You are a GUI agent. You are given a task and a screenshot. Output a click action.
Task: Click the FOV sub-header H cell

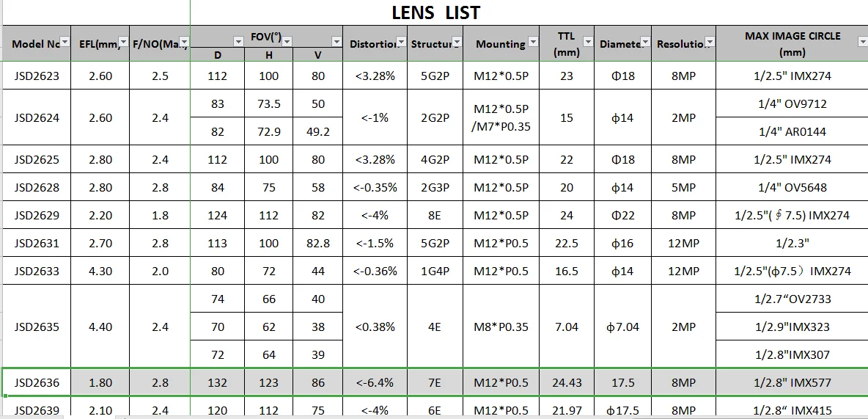coord(268,55)
